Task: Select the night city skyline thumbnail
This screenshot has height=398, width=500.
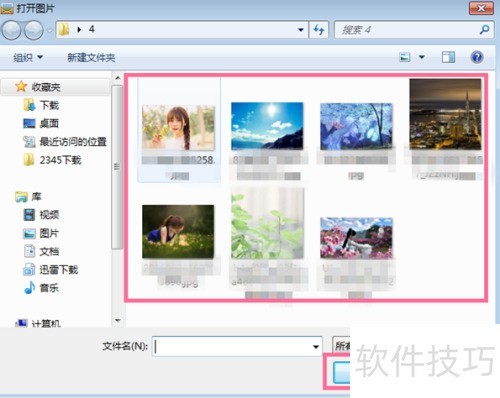Action: point(446,114)
